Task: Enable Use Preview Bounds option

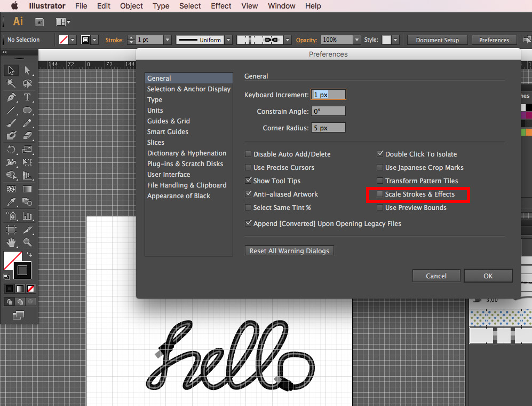Action: click(x=380, y=208)
